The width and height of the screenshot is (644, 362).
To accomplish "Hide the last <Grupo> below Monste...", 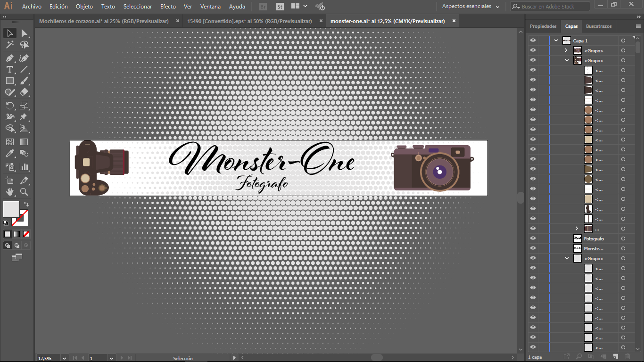I will tap(533, 258).
